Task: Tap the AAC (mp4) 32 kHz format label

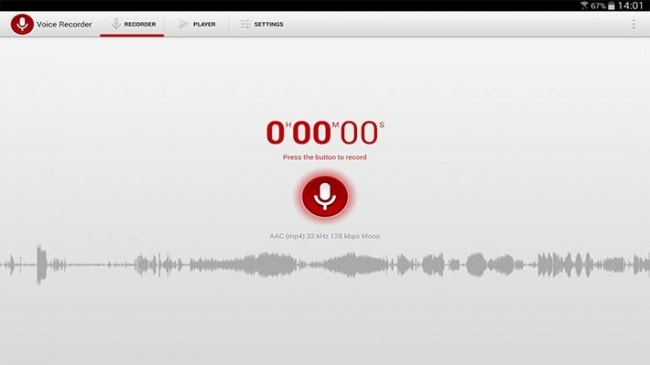Action: pos(325,236)
